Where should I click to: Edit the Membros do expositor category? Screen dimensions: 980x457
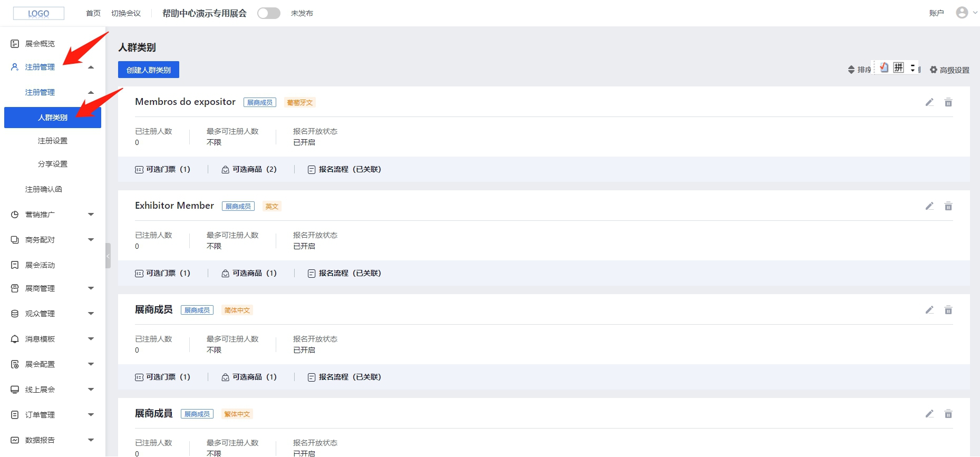pos(929,102)
